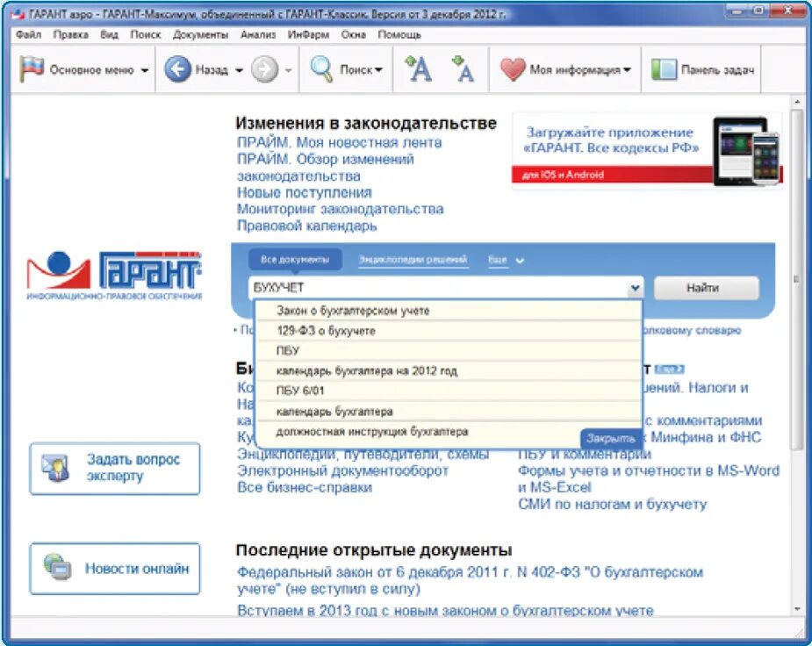812x646 pixels.
Task: Expand the Основное меню dropdown arrow
Action: coord(145,70)
